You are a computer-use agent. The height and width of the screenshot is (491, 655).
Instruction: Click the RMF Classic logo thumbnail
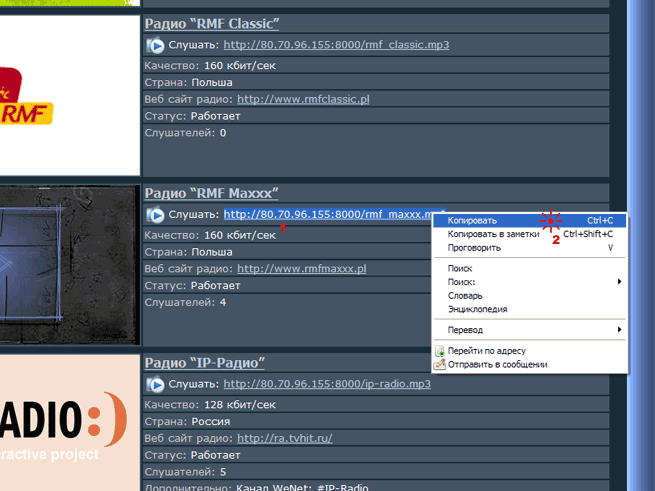pyautogui.click(x=69, y=95)
